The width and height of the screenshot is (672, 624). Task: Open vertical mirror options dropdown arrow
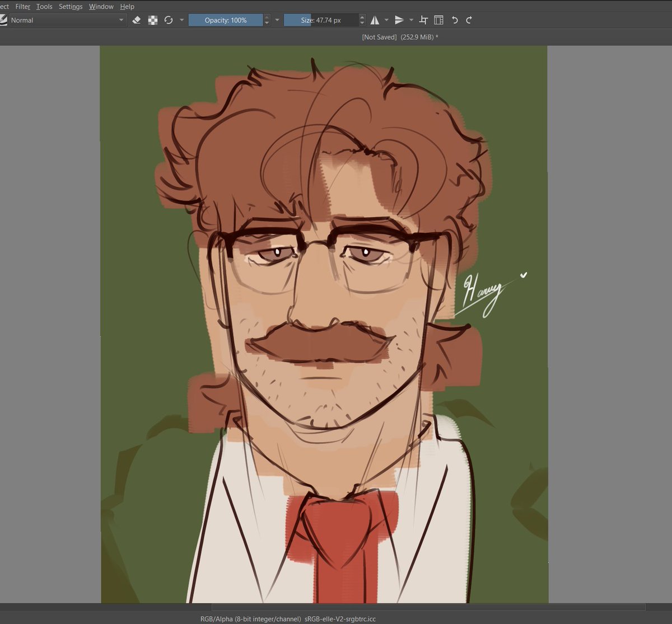coord(411,20)
